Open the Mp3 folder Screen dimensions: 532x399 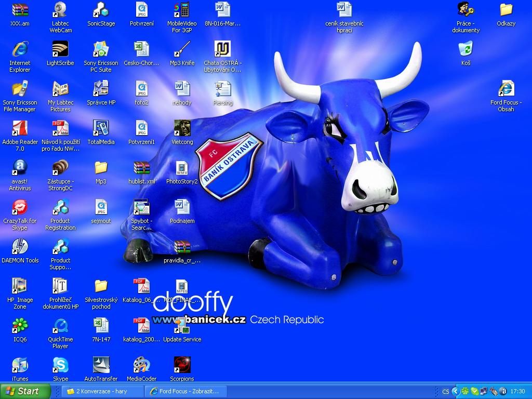pos(101,168)
